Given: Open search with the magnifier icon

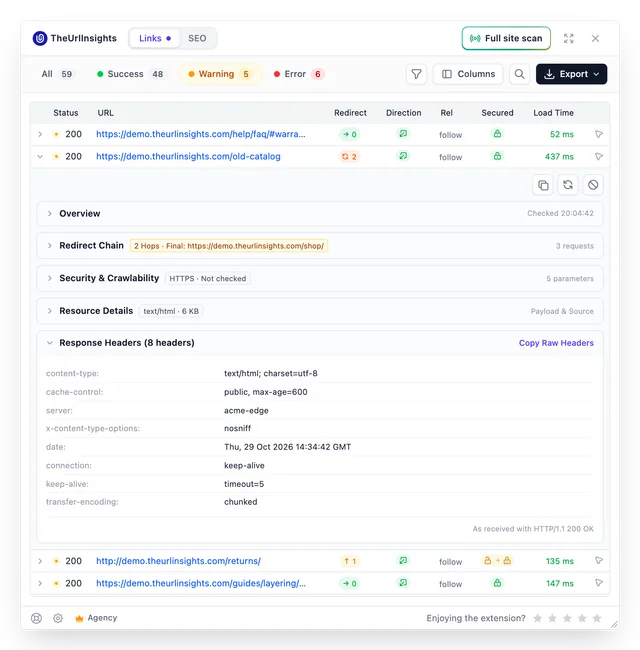Looking at the screenshot, I should click(x=519, y=74).
